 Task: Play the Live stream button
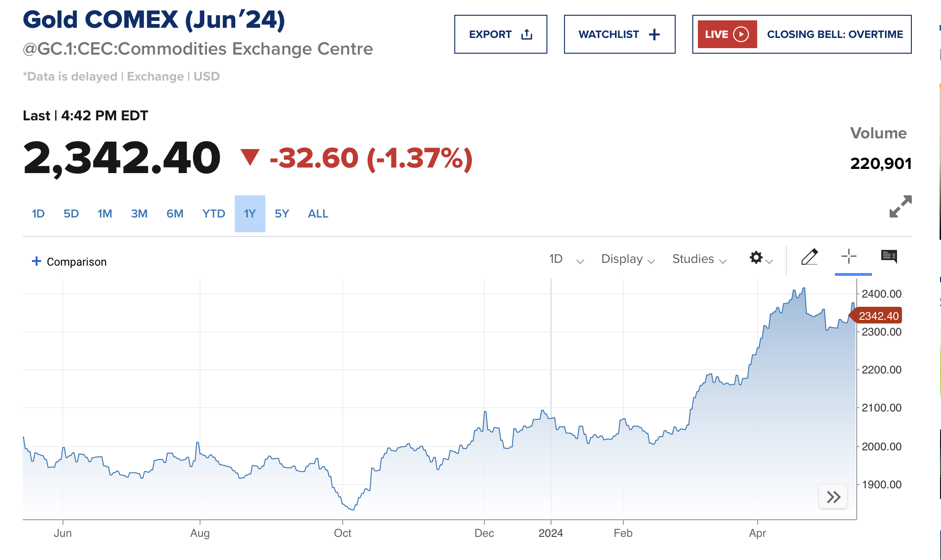[727, 34]
